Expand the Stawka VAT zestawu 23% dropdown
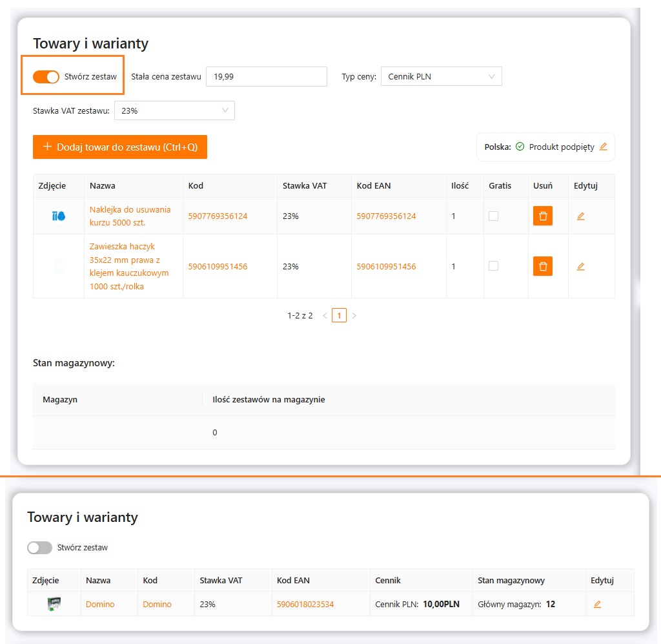Screen dimensions: 661x644 coord(174,110)
